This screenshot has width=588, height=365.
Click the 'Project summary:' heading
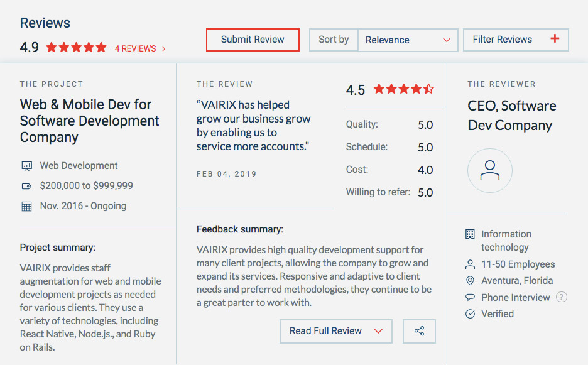pos(58,248)
